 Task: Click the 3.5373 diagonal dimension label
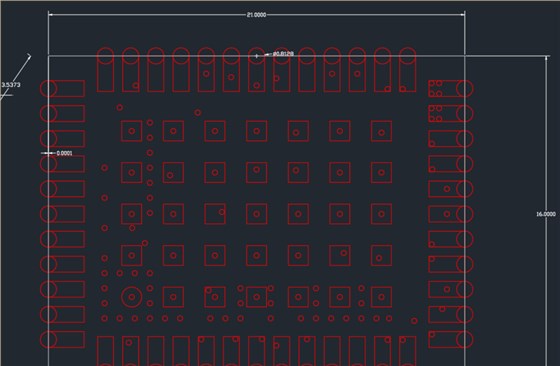pos(11,85)
